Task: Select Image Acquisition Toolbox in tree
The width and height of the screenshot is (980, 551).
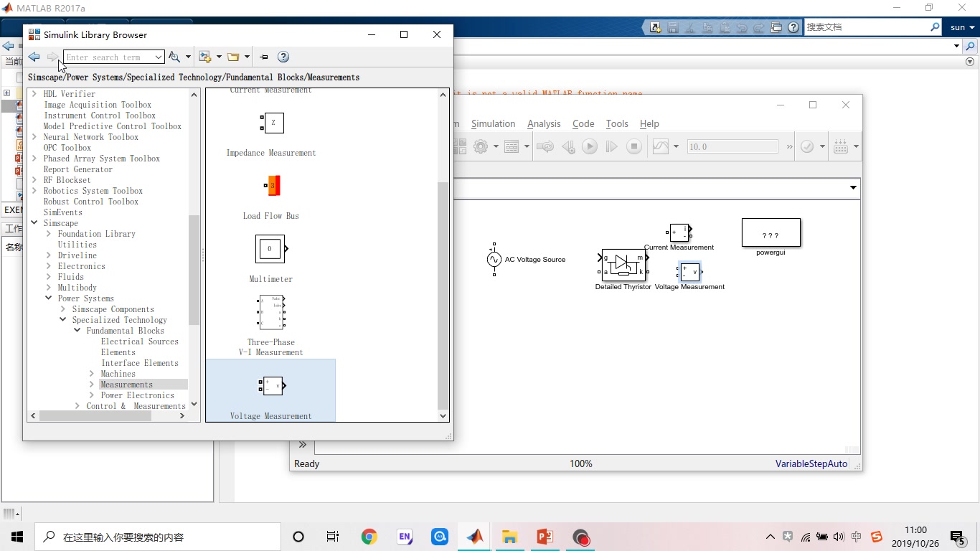Action: 98,105
